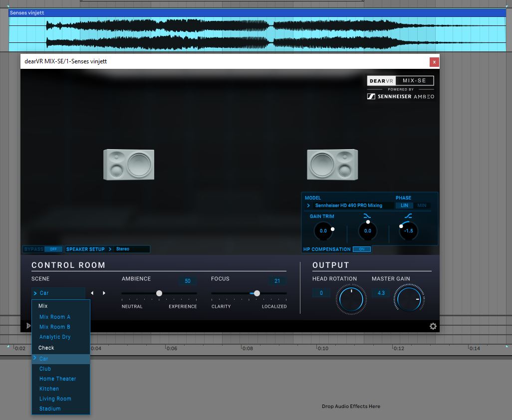The image size is (512, 420).
Task: Select Home Theater scene option
Action: coord(58,379)
